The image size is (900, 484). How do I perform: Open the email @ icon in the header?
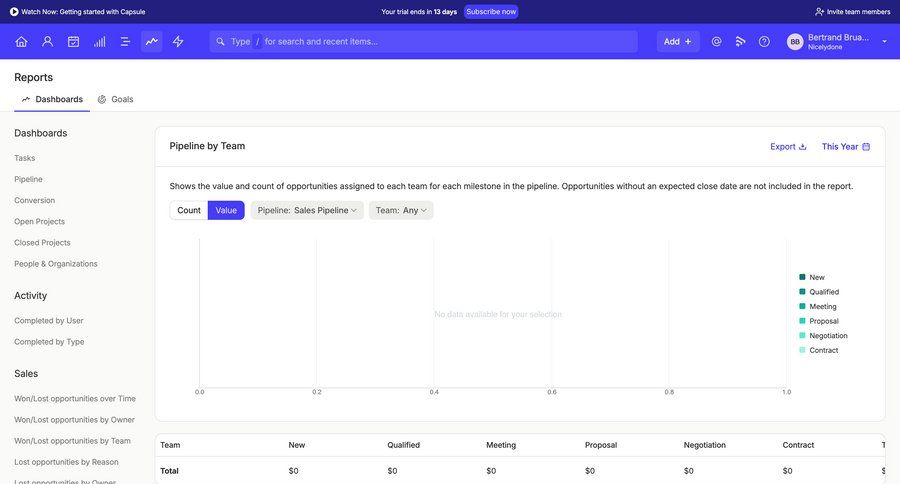(x=716, y=42)
